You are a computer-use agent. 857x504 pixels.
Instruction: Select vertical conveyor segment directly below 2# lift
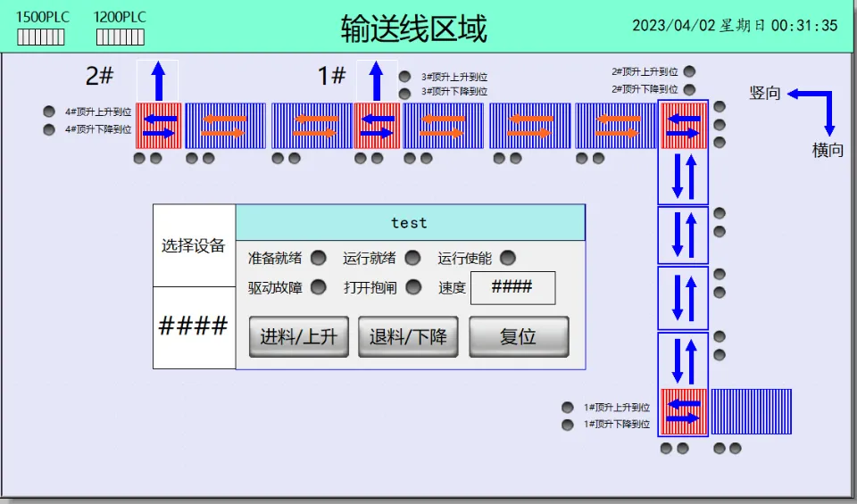(x=683, y=177)
